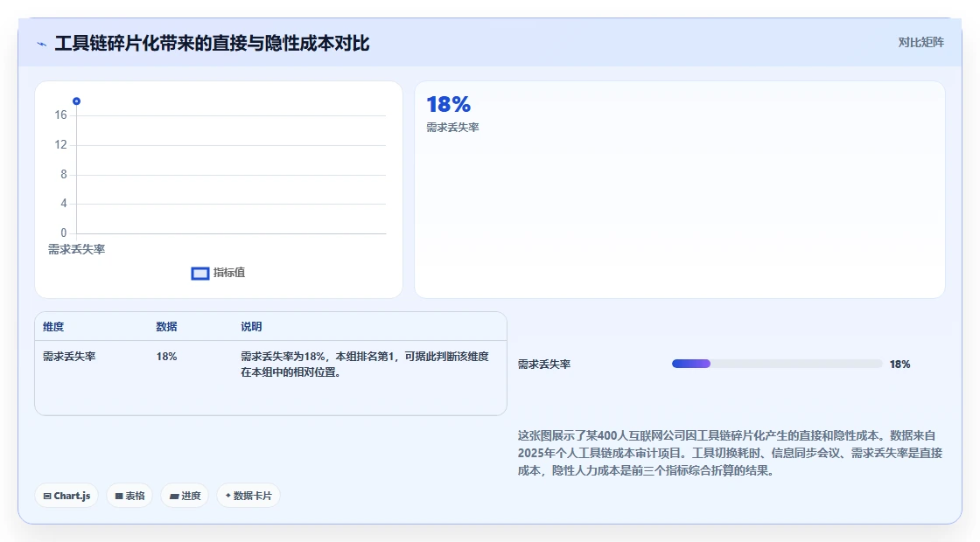Click the bar icon in 进度 tag
The height and width of the screenshot is (542, 980).
pyautogui.click(x=174, y=497)
